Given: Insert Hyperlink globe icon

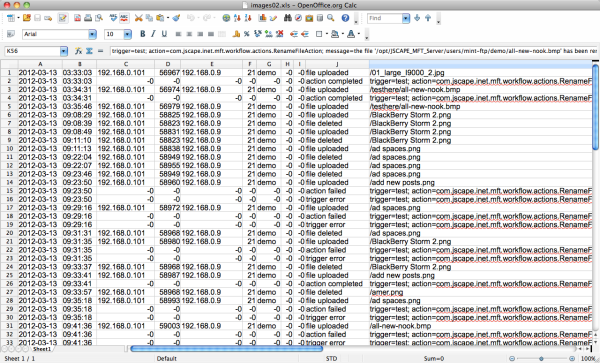Looking at the screenshot, I should (226, 18).
